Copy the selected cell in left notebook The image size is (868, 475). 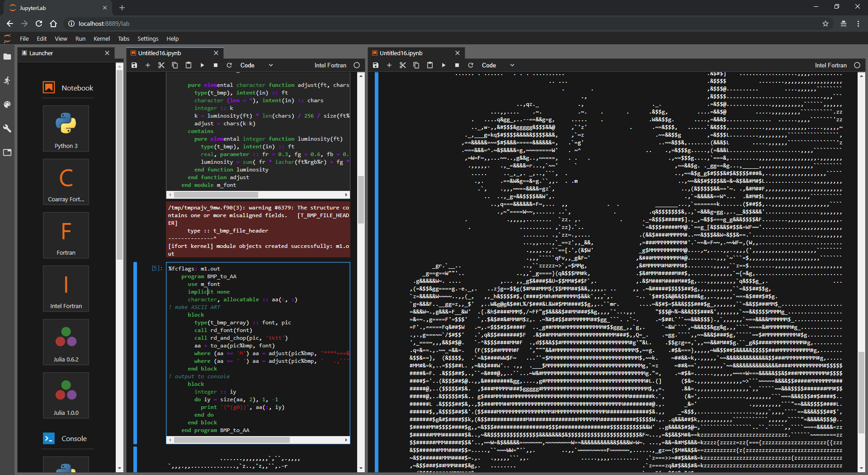point(175,65)
